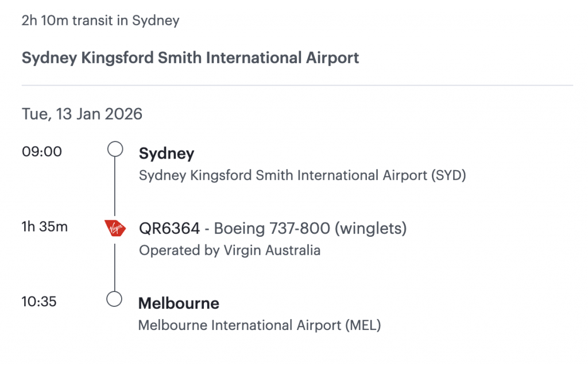Click the 1h 35m flight duration
588x365 pixels.
(45, 226)
